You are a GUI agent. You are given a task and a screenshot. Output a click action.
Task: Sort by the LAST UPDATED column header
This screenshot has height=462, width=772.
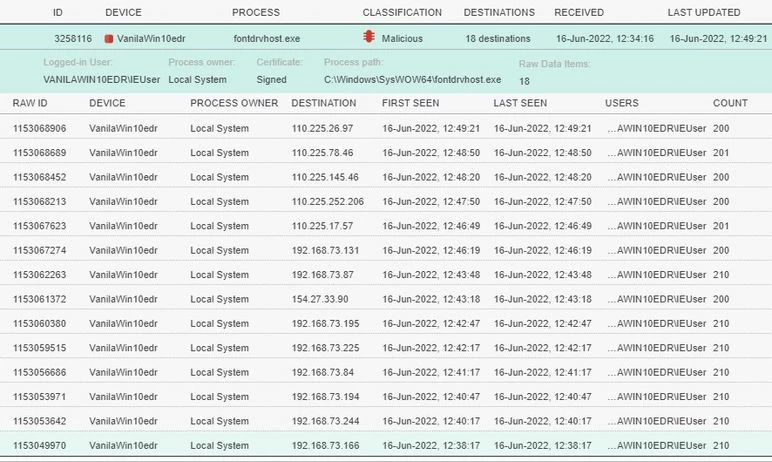pos(704,12)
